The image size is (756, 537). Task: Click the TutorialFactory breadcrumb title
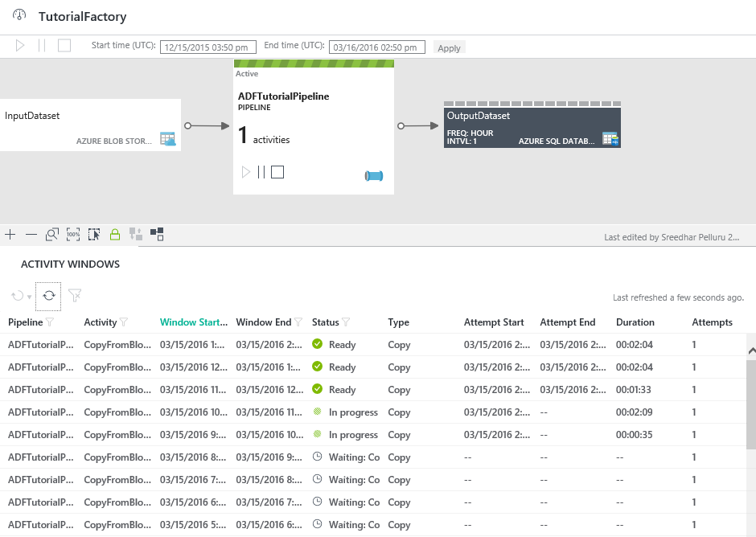tap(83, 16)
